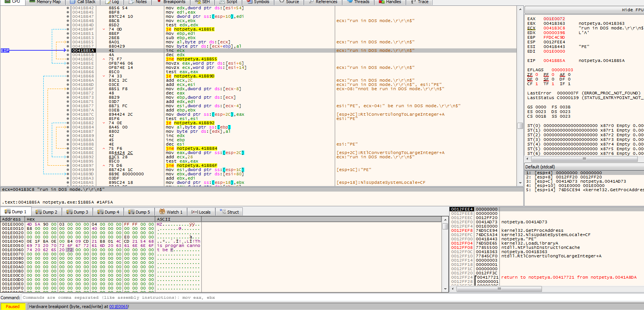Select instruction 'je notpetya.41BB9D'
Image resolution: width=644 pixels, height=310 pixels.
[x=190, y=76]
